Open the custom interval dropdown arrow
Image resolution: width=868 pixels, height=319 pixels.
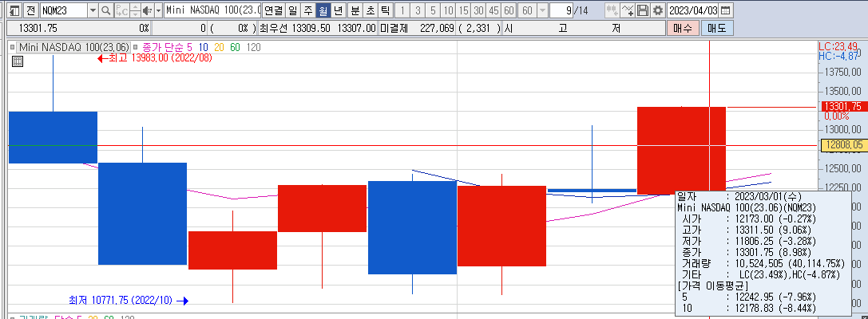pyautogui.click(x=542, y=10)
